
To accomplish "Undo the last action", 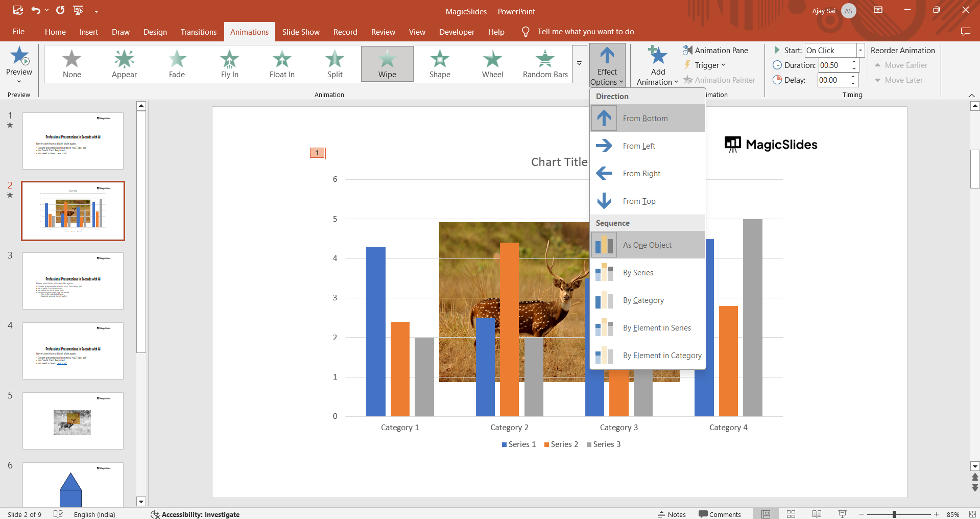I will tap(35, 10).
